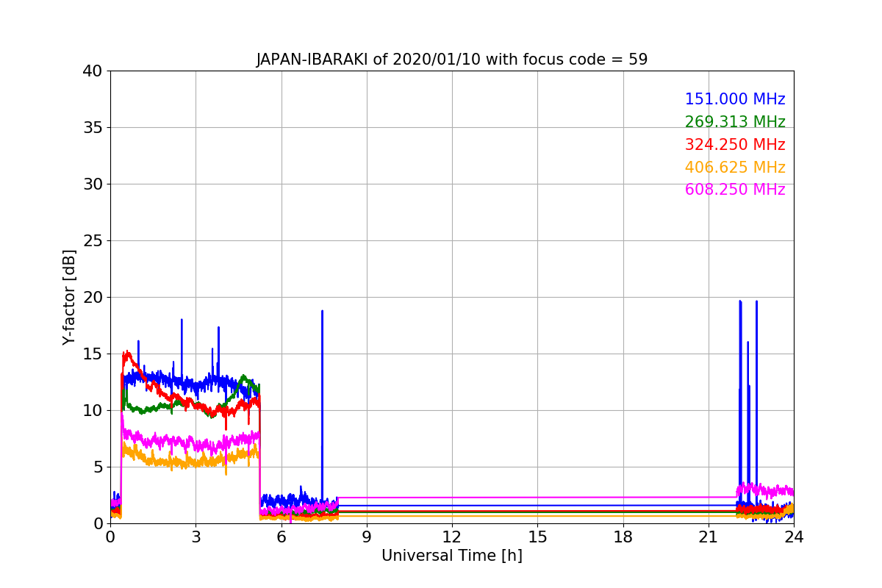The height and width of the screenshot is (588, 882).
Task: Select the 324.250 MHz legend label
Action: pyautogui.click(x=735, y=145)
